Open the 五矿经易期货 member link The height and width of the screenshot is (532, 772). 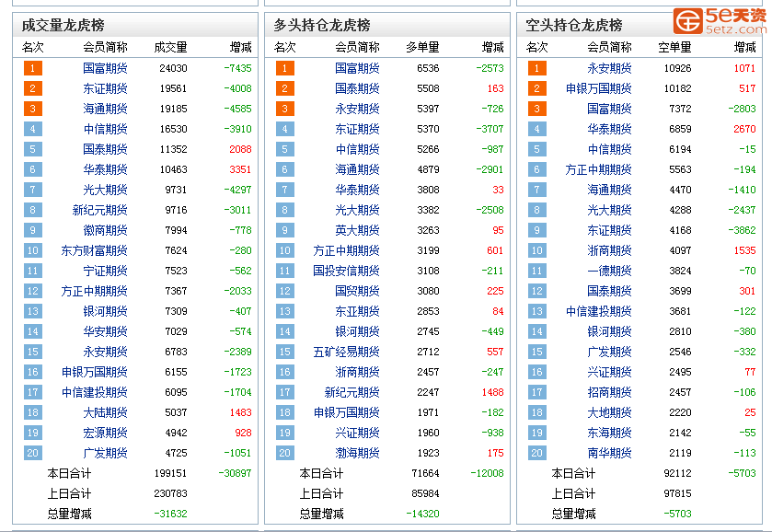pyautogui.click(x=346, y=352)
